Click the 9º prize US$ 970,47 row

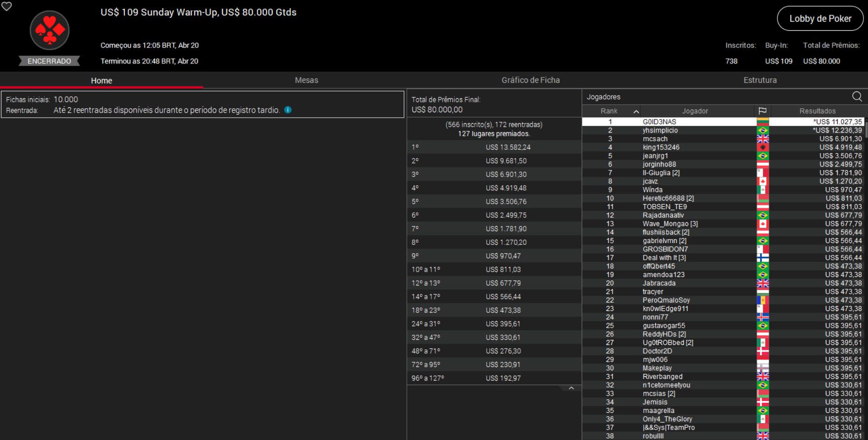click(494, 256)
